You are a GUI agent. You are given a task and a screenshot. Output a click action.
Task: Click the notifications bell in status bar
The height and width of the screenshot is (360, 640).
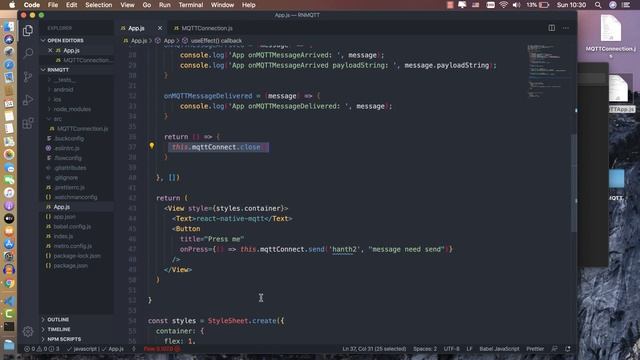(568, 349)
